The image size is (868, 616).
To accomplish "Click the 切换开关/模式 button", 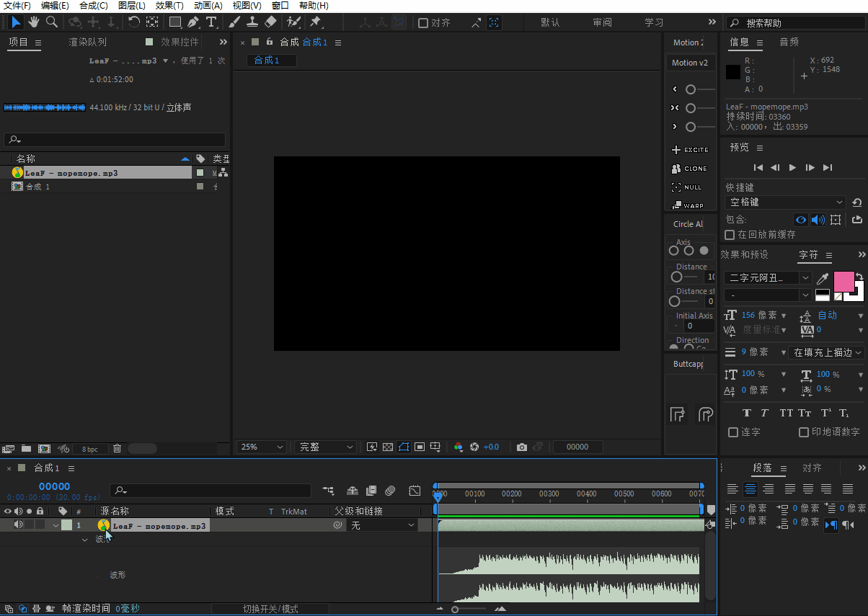I will click(x=270, y=609).
